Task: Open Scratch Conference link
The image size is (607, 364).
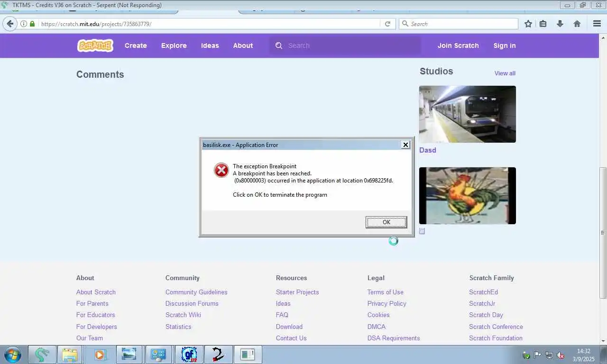Action: click(496, 327)
